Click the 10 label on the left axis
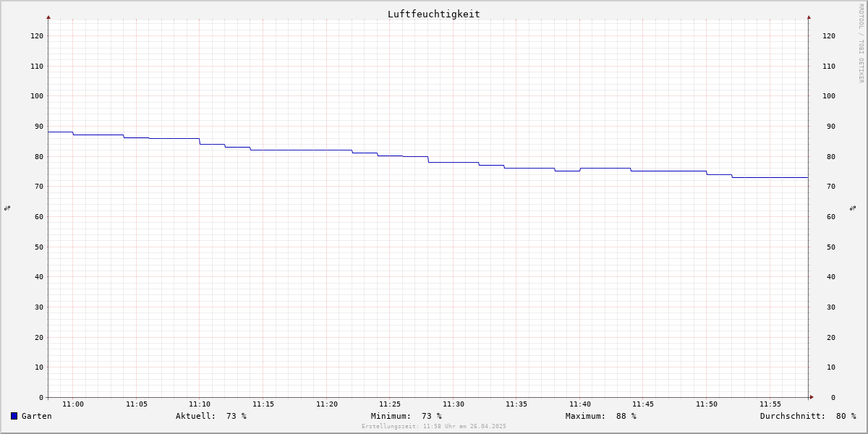The height and width of the screenshot is (434, 868). (x=39, y=367)
